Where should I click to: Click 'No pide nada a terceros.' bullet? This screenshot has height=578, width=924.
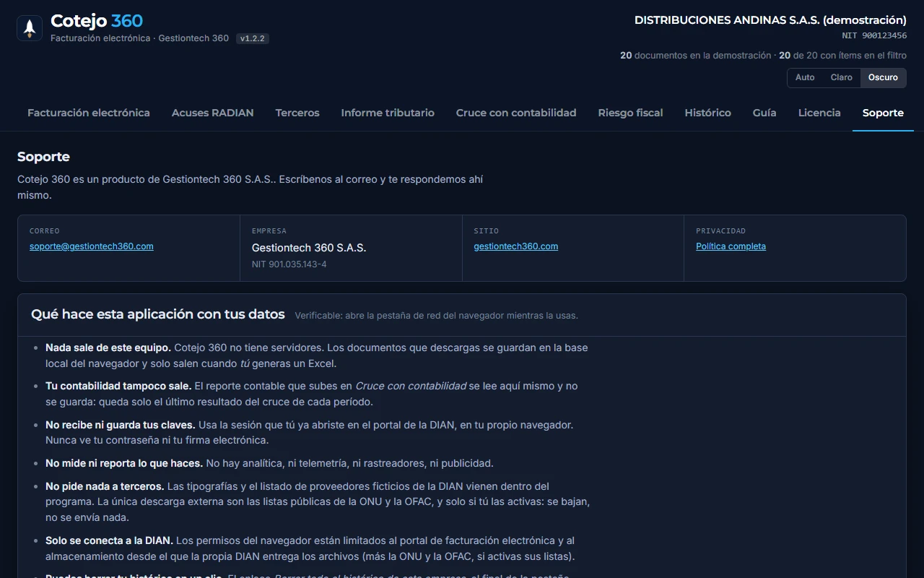[318, 501]
